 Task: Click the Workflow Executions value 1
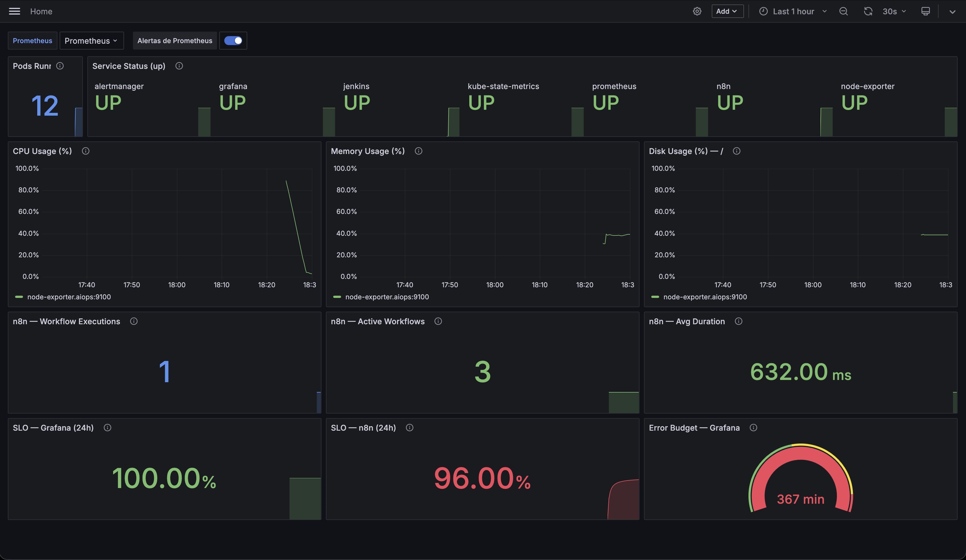point(164,372)
